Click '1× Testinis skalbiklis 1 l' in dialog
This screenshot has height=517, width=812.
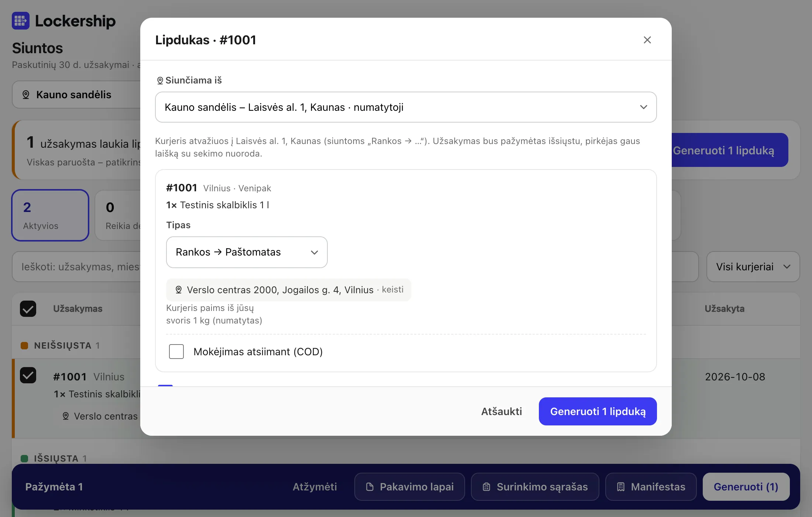pos(217,205)
